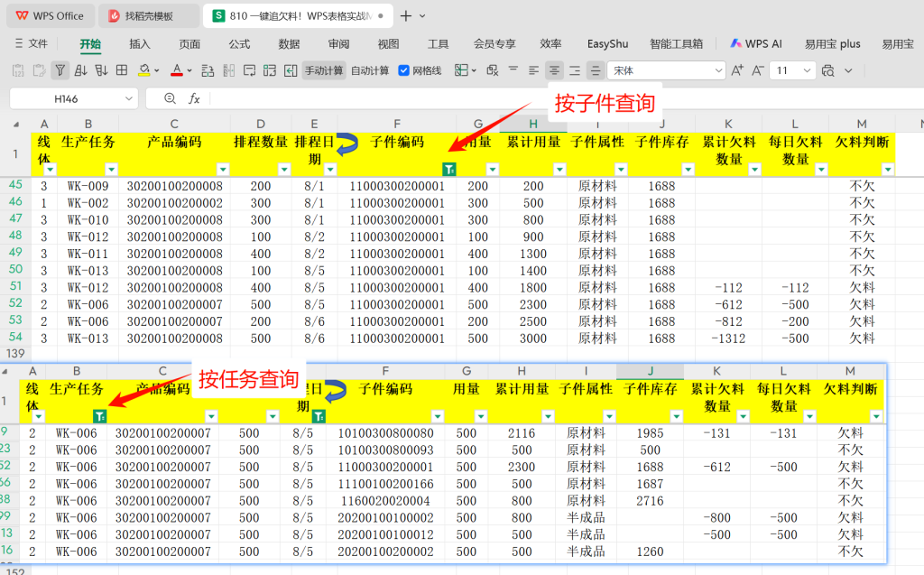924x575 pixels.
Task: Click the clear formatting icon
Action: pos(493,70)
